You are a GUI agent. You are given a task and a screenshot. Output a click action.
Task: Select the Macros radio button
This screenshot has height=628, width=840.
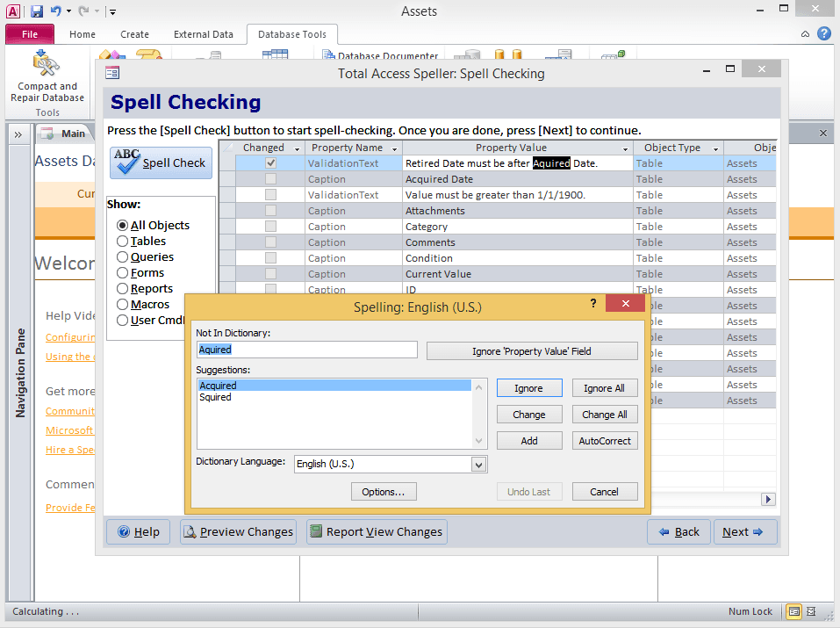pos(122,305)
